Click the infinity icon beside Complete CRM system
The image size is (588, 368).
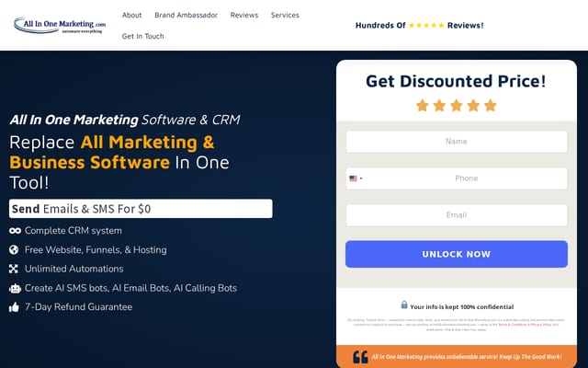[15, 231]
